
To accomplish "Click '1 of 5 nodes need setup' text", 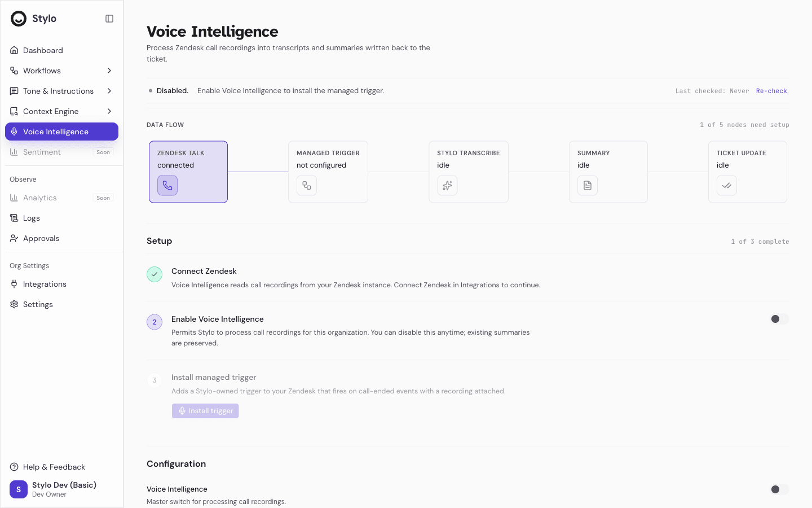I will [x=744, y=125].
